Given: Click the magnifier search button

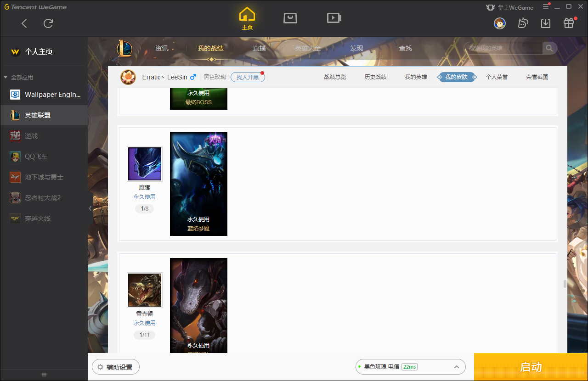Looking at the screenshot, I should pyautogui.click(x=549, y=48).
